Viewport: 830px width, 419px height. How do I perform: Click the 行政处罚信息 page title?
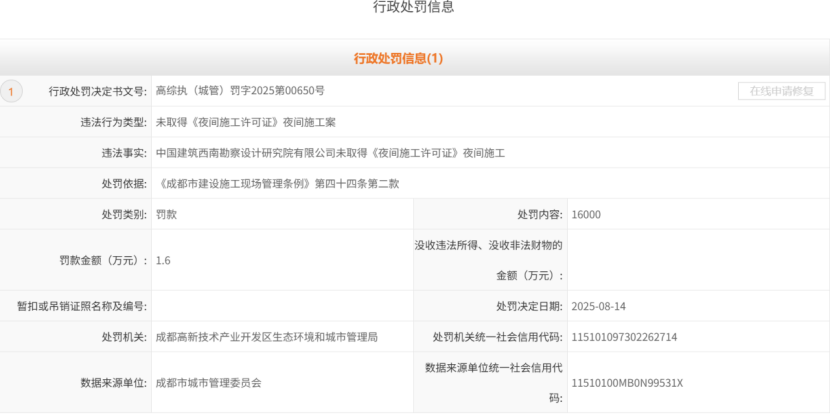414,8
